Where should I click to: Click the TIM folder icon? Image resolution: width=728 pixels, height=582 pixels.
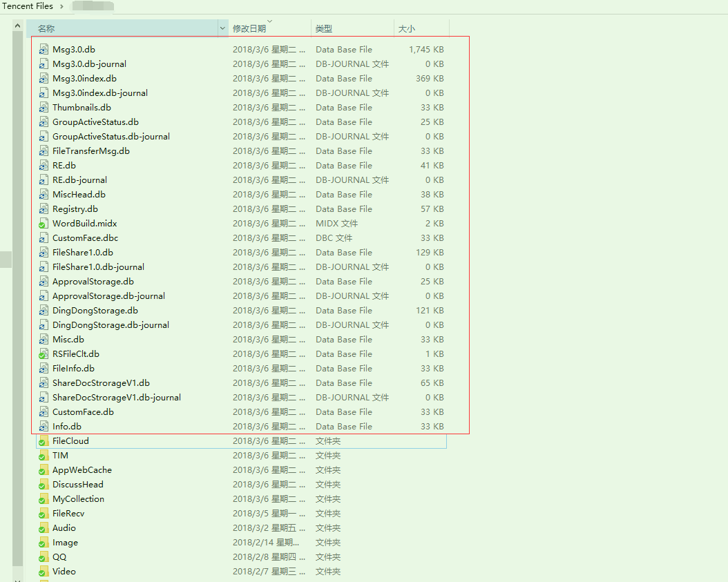point(44,456)
